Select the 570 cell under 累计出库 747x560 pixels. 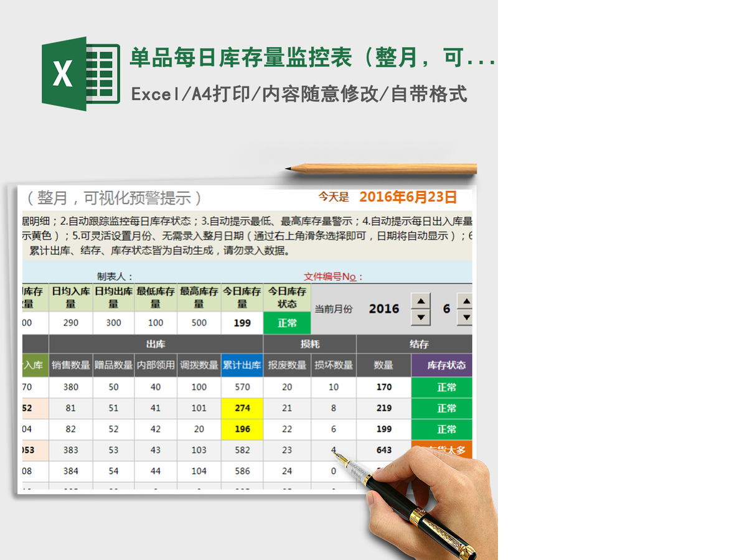coord(242,387)
